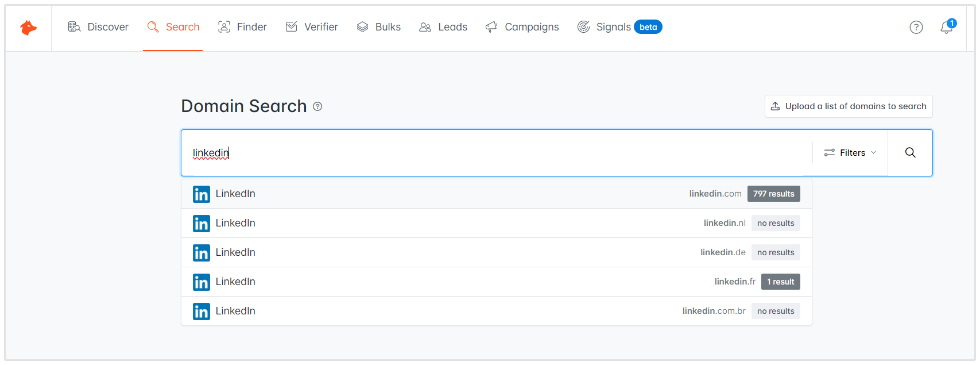Open the Campaigns tab
Viewport: 980px width, 365px height.
point(522,27)
